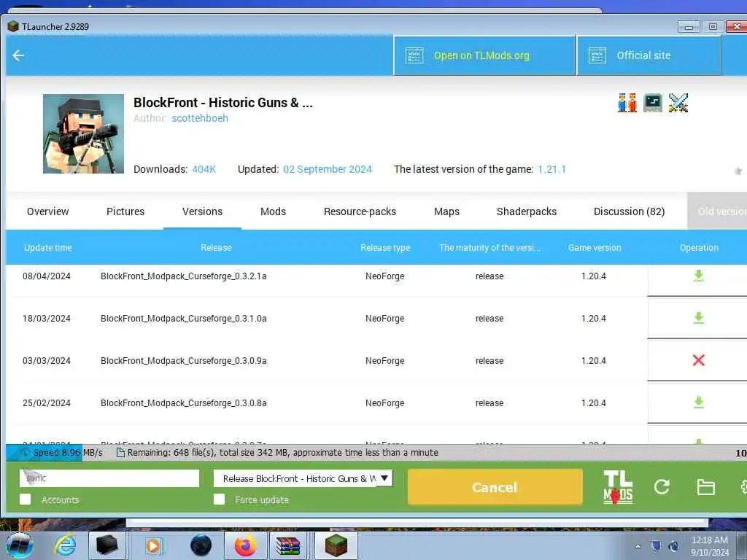Open the Resource-packs tab
The width and height of the screenshot is (747, 560).
point(360,211)
